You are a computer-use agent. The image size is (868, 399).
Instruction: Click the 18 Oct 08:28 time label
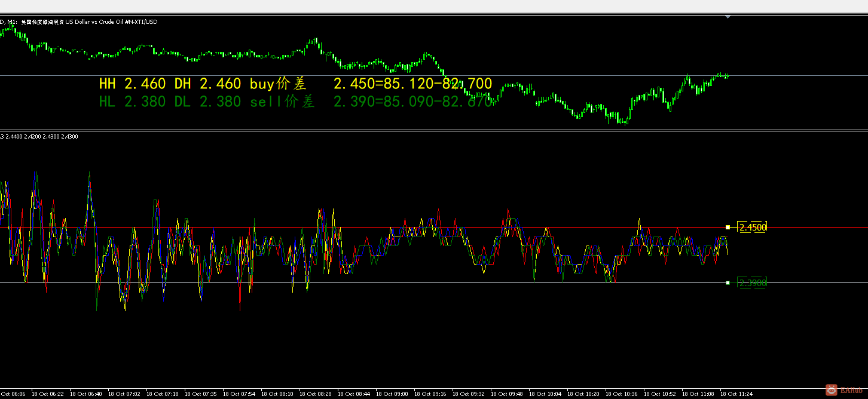pos(315,394)
